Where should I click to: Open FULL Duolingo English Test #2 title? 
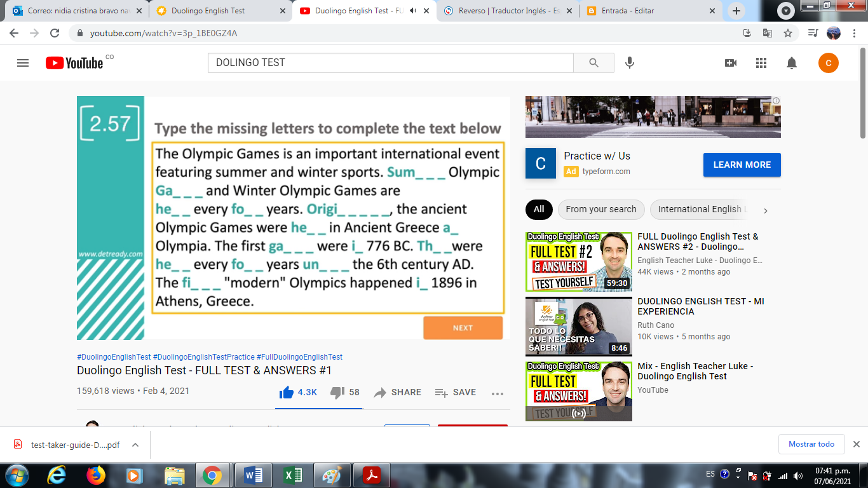click(x=698, y=241)
